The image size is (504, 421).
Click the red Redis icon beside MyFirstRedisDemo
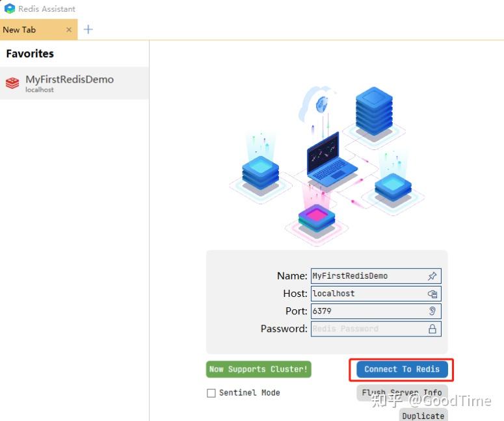click(x=12, y=83)
